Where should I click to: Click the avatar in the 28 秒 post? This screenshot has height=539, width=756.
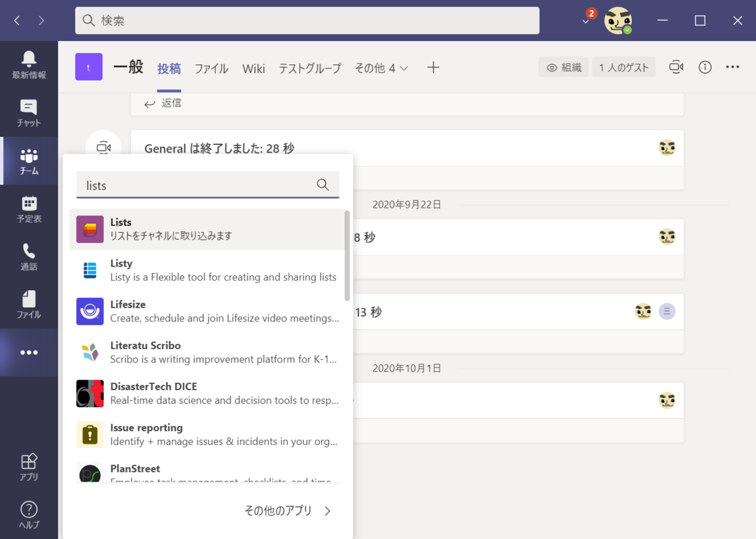point(667,148)
